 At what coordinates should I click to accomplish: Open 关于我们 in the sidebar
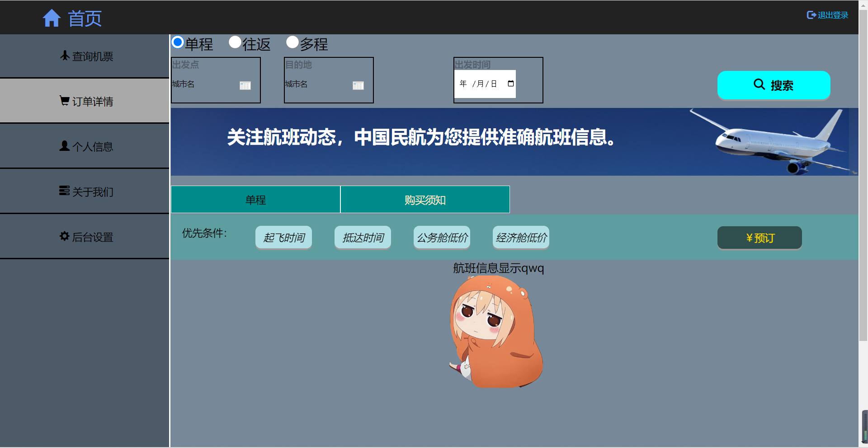(x=85, y=191)
